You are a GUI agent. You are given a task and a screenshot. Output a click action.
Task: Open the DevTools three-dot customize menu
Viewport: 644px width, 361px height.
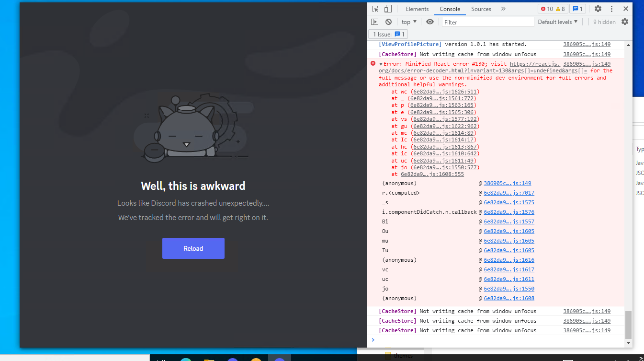pos(611,9)
